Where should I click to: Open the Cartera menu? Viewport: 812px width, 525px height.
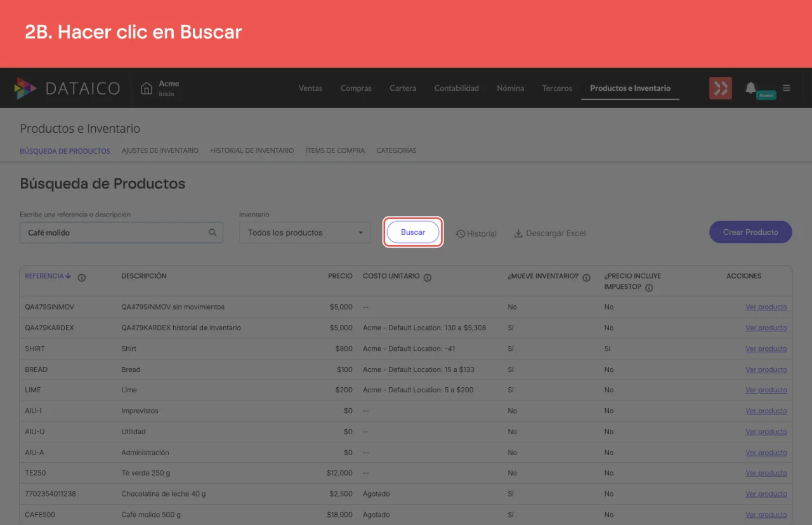(x=403, y=88)
